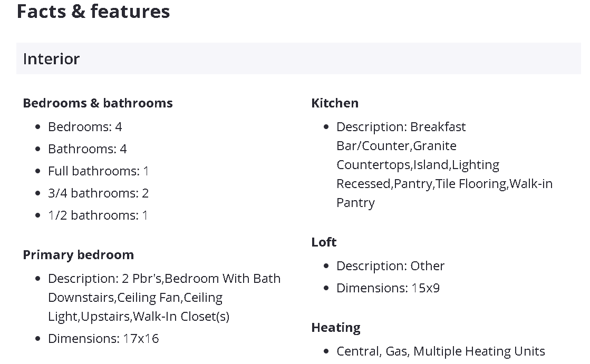Select the Interior section header bar

[298, 58]
